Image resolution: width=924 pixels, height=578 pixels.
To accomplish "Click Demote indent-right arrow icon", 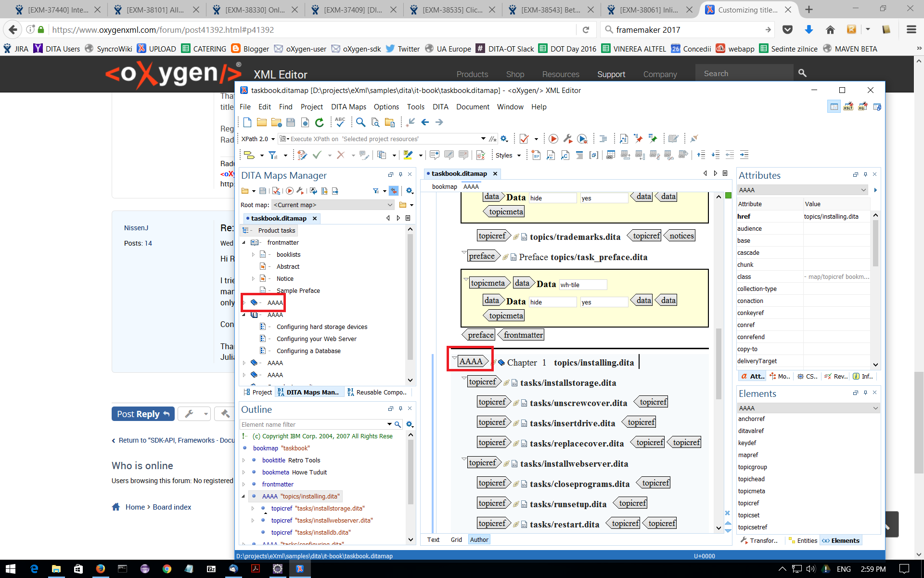I will 744,155.
